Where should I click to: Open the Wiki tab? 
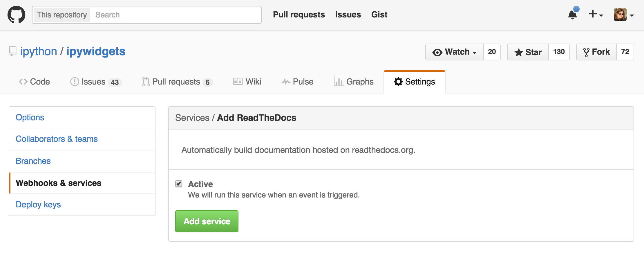247,82
